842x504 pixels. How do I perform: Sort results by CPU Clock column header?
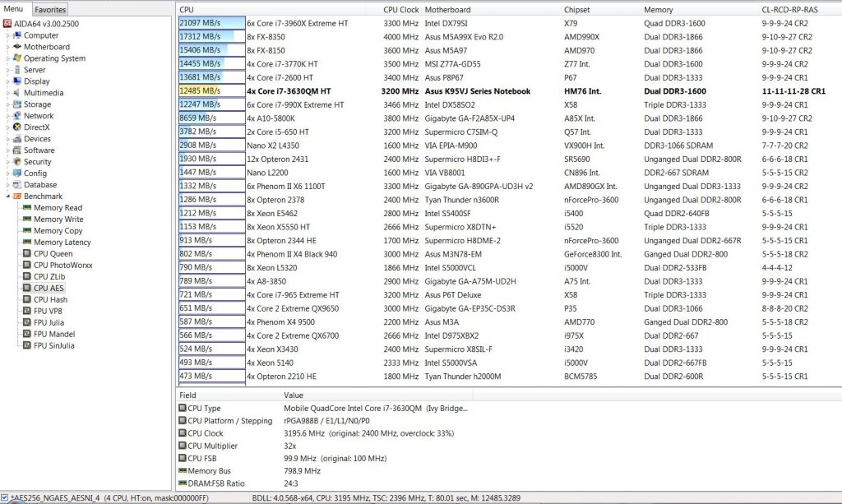point(401,9)
